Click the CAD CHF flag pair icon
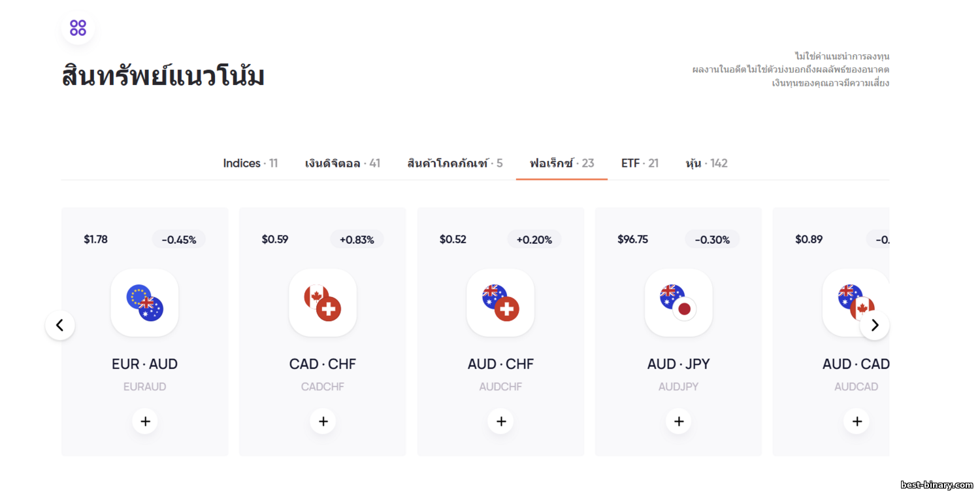The width and height of the screenshot is (980, 497). [x=323, y=303]
